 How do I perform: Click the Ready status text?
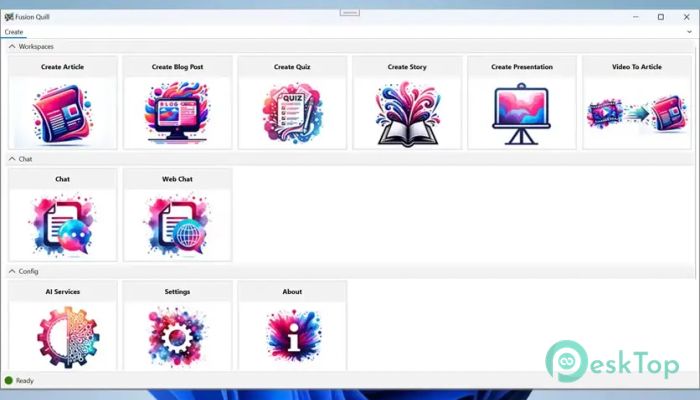coord(25,381)
